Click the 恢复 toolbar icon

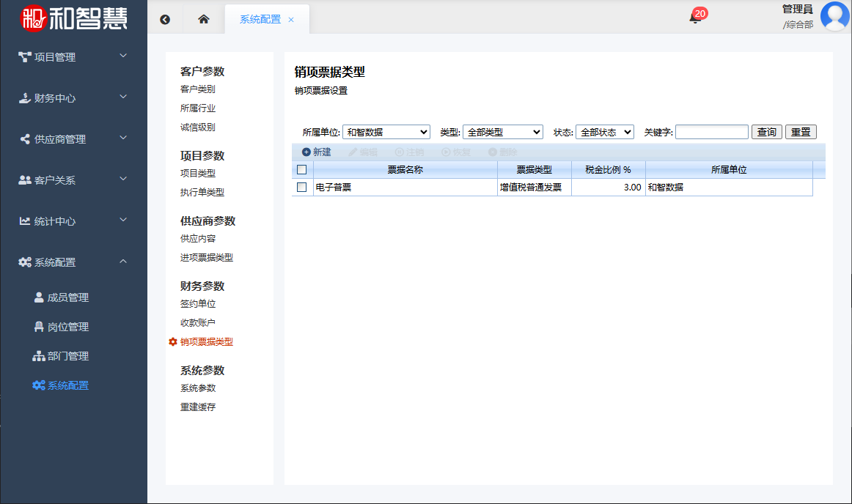pyautogui.click(x=446, y=152)
